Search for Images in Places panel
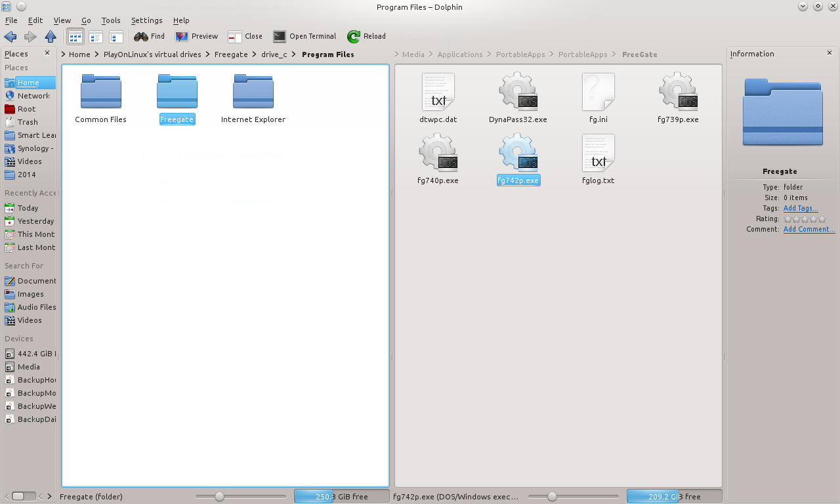Screen dimensions: 840x504 (x=29, y=294)
